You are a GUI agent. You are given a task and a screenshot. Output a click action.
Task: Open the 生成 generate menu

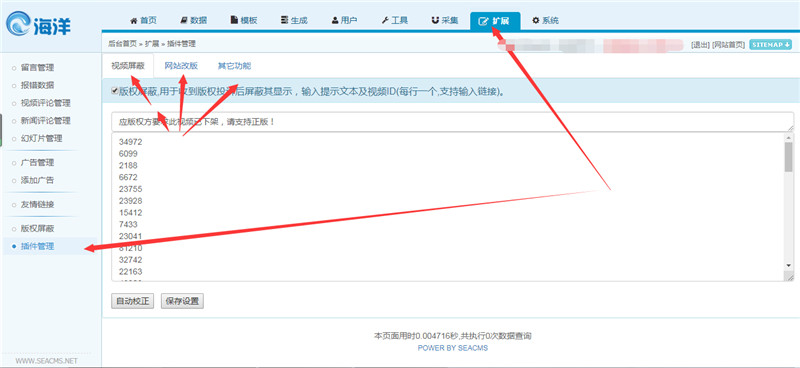pos(294,20)
